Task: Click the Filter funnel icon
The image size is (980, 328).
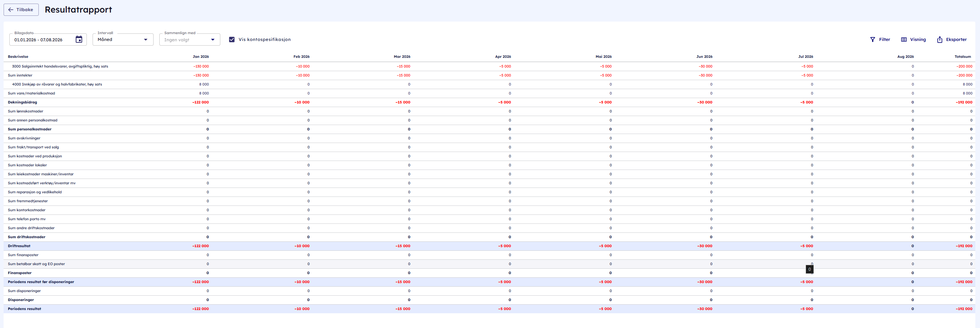Action: pos(873,40)
